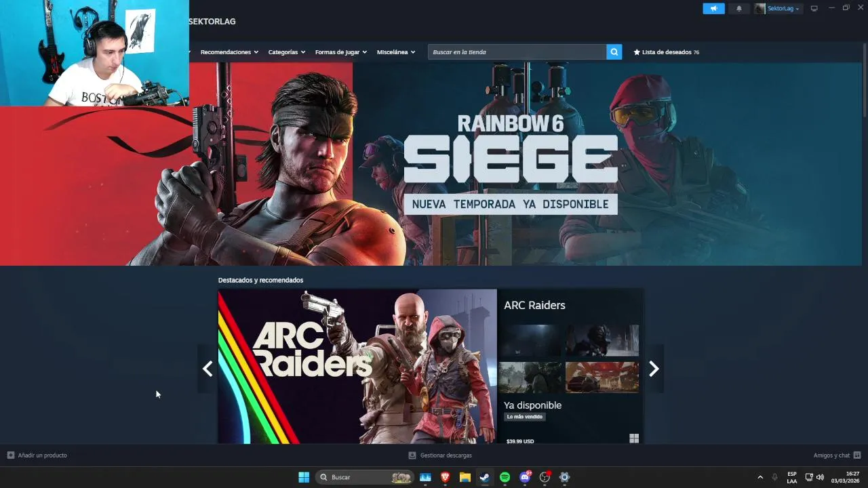Screen dimensions: 868x488
Task: Click the Windows taskbar Buscar search box
Action: click(x=365, y=477)
